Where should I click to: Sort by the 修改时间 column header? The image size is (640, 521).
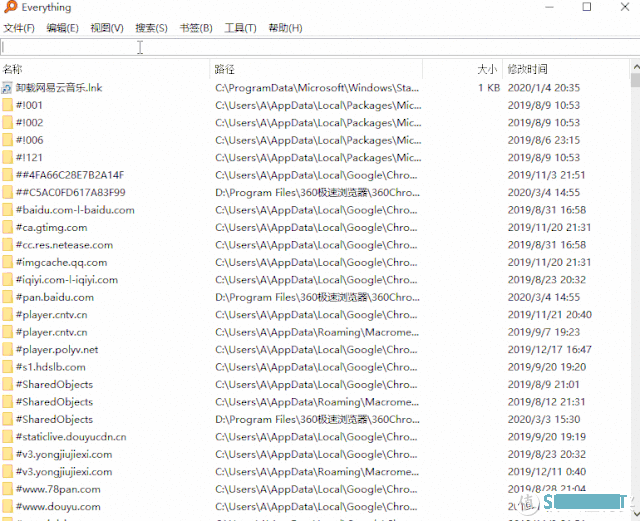coord(566,69)
